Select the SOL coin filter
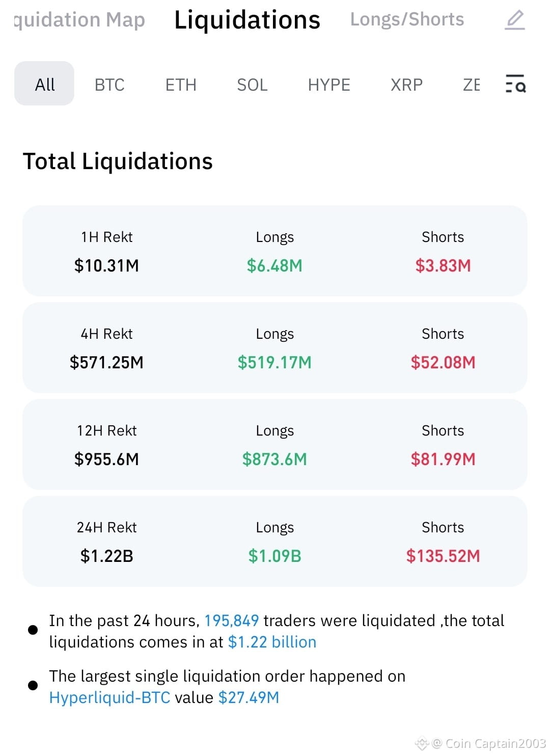The width and height of the screenshot is (550, 756). tap(252, 85)
